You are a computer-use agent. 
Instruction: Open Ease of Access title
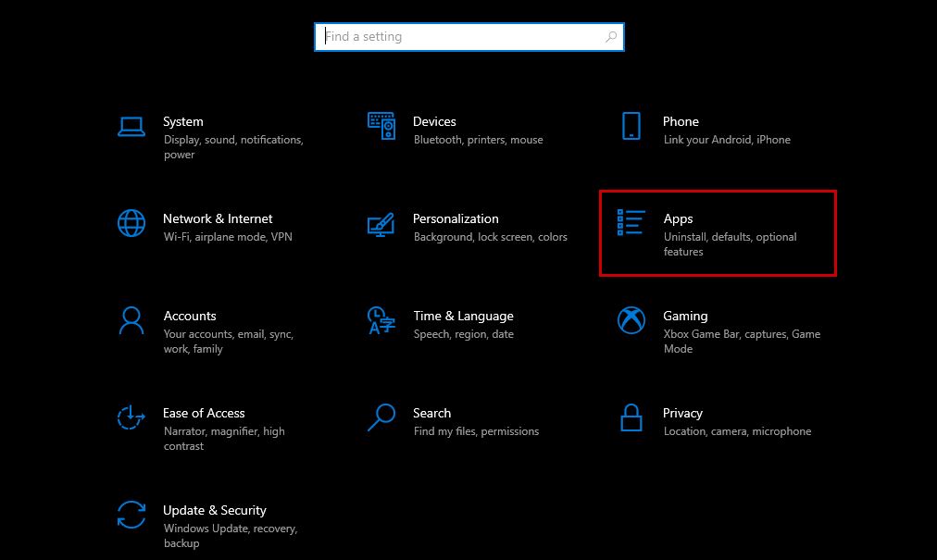204,413
